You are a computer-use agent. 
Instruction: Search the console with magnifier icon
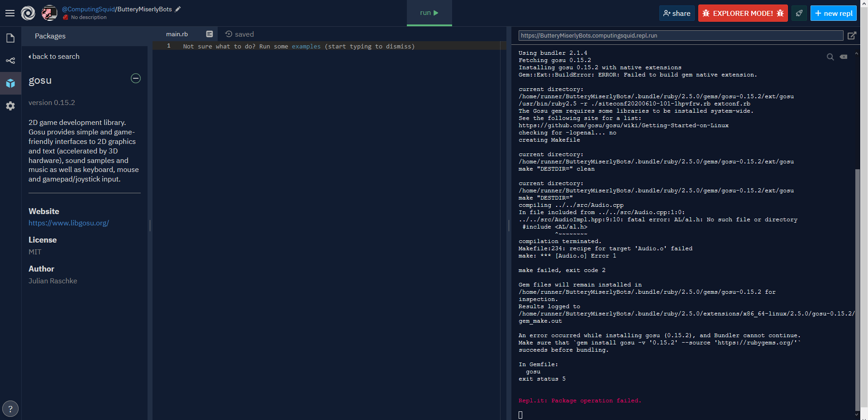(x=830, y=57)
